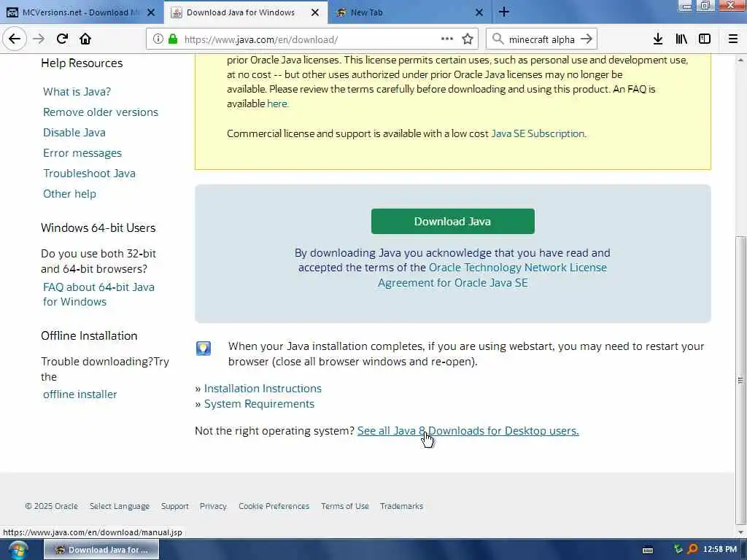Click the green padlock security icon
Screen dimensions: 747x560
[173, 39]
